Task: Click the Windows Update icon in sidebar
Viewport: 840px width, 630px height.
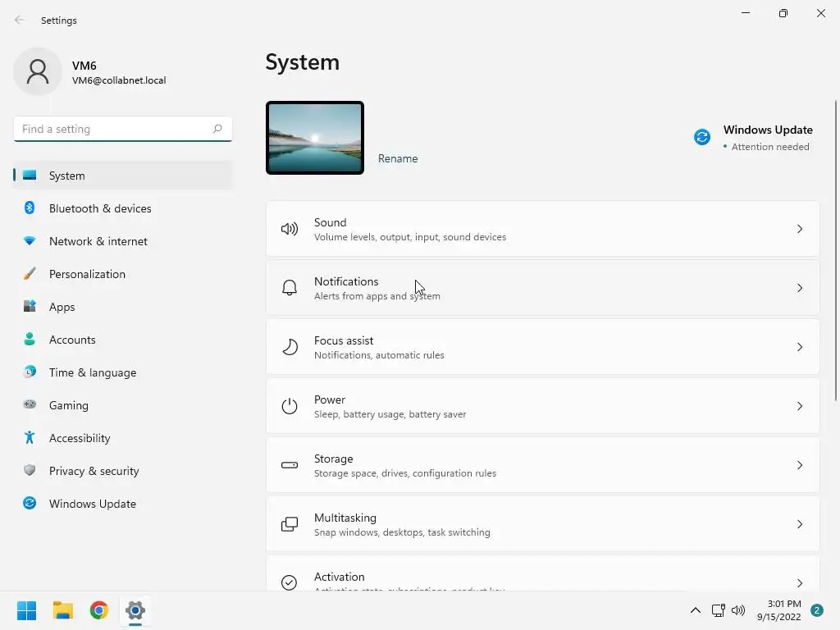Action: click(30, 503)
